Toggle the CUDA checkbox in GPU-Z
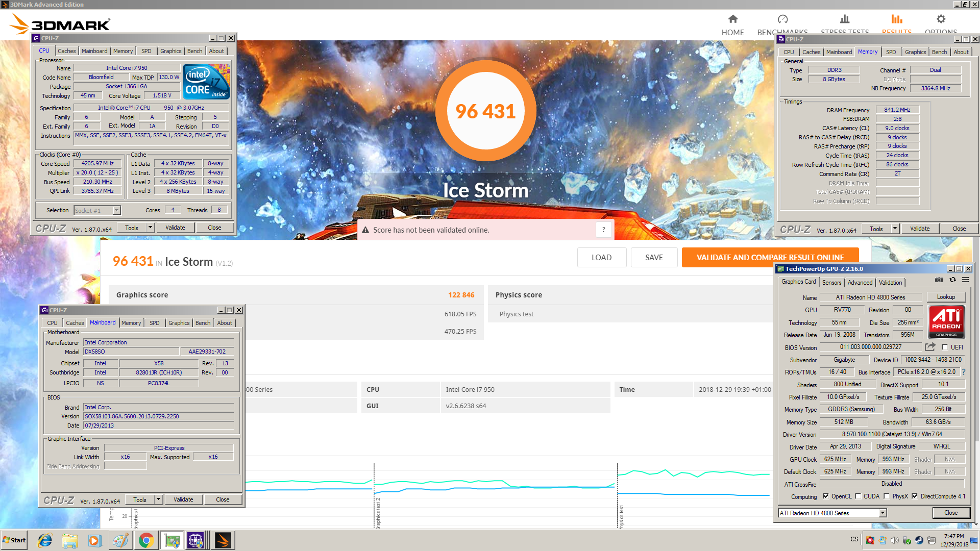Viewport: 980px width, 551px height. (x=858, y=496)
